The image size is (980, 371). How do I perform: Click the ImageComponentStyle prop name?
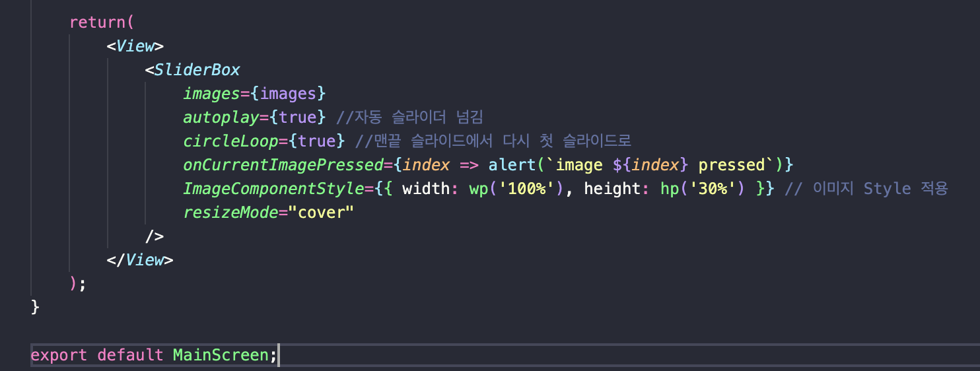273,188
